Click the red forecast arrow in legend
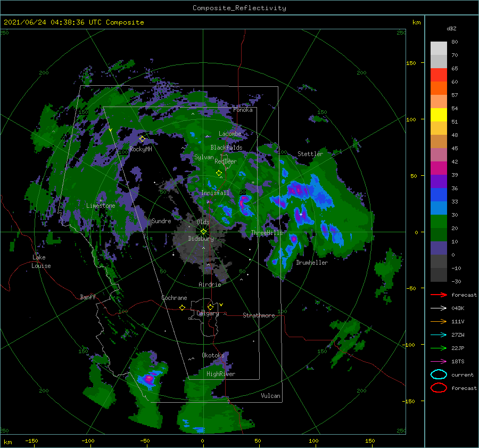The height and width of the screenshot is (448, 479). point(439,295)
